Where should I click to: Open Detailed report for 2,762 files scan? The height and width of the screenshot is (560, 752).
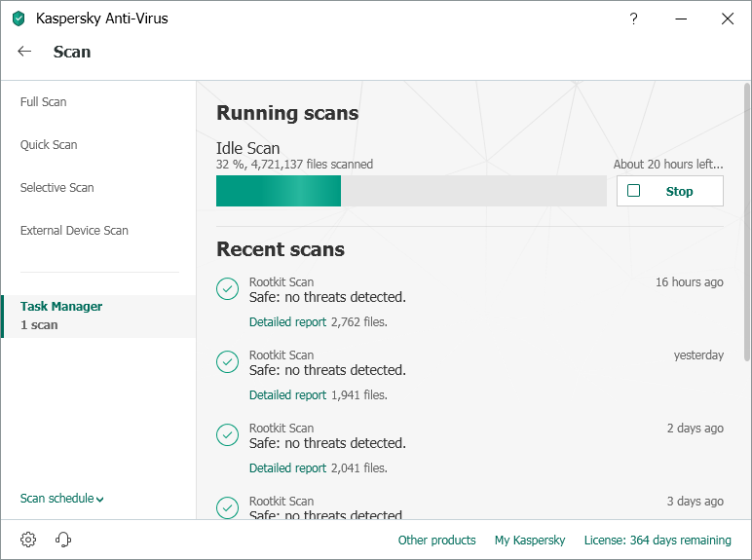[x=287, y=322]
